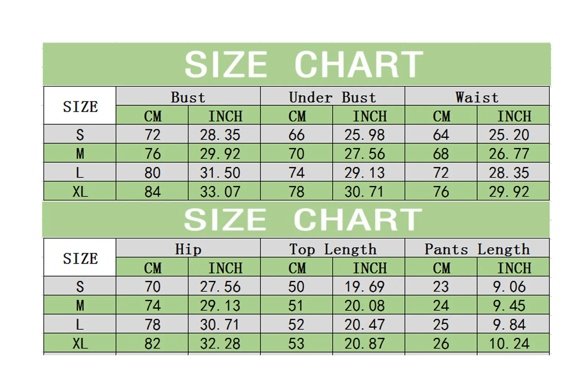Click the second SIZE CHART title banner
The image size is (588, 389).
(303, 220)
